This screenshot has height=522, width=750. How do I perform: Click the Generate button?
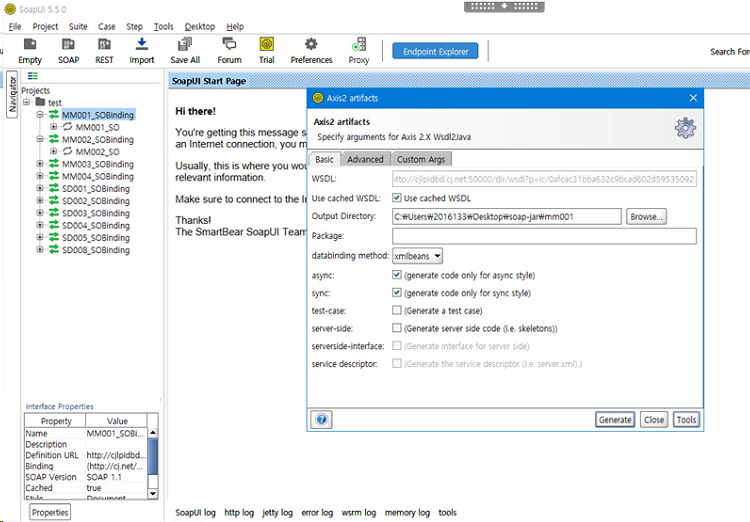615,420
